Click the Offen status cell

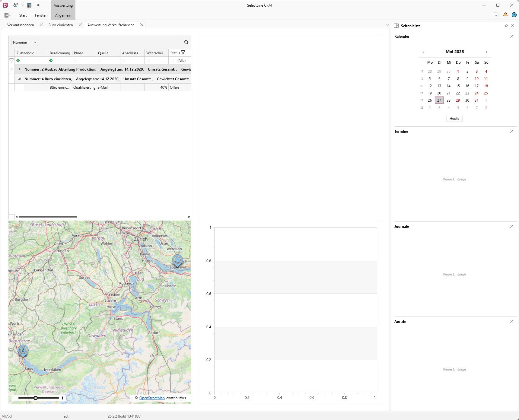(180, 87)
